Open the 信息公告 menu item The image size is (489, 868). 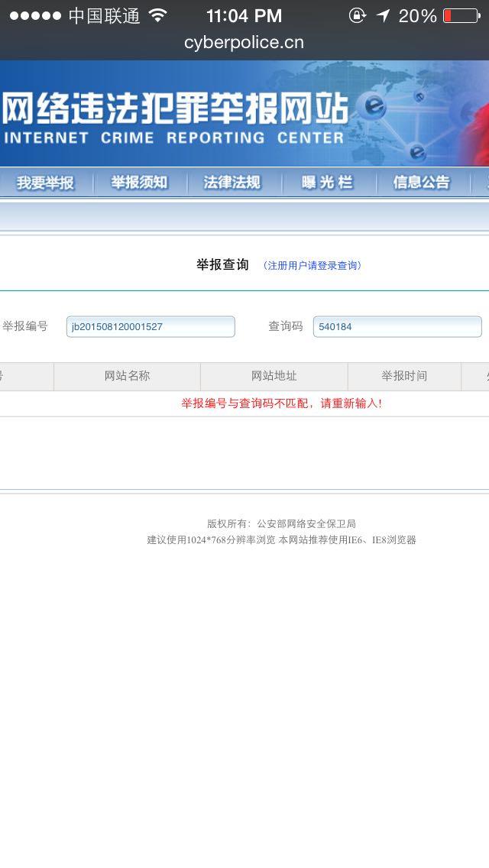tap(422, 183)
